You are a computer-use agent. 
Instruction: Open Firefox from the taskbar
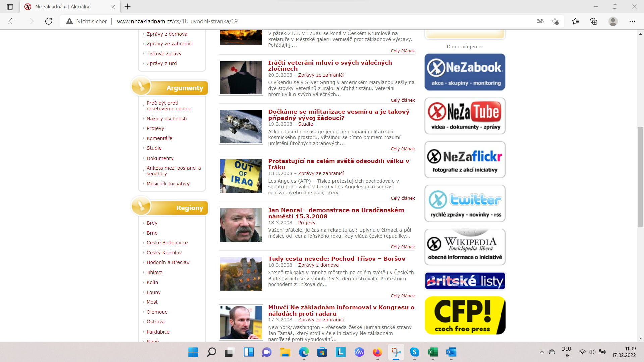coord(377,352)
